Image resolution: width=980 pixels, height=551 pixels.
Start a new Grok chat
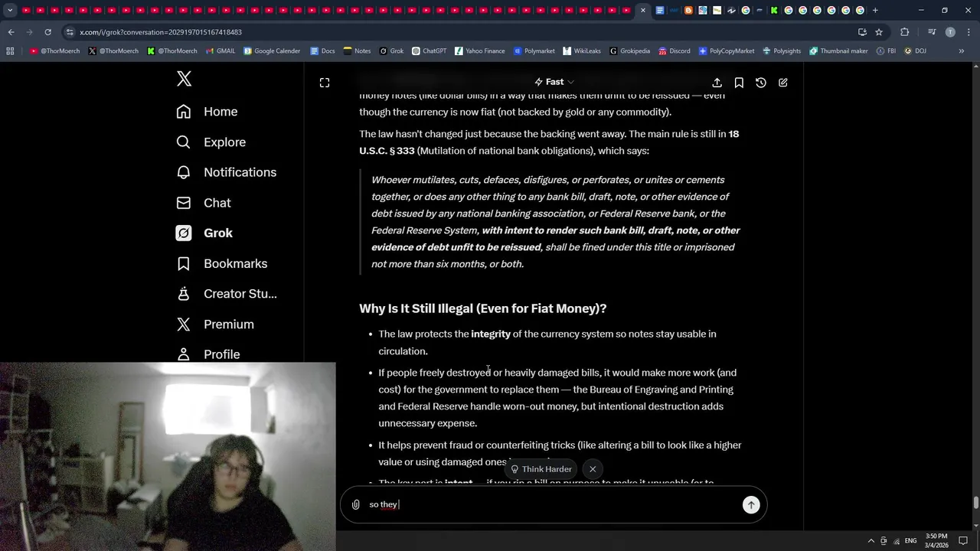click(x=783, y=83)
